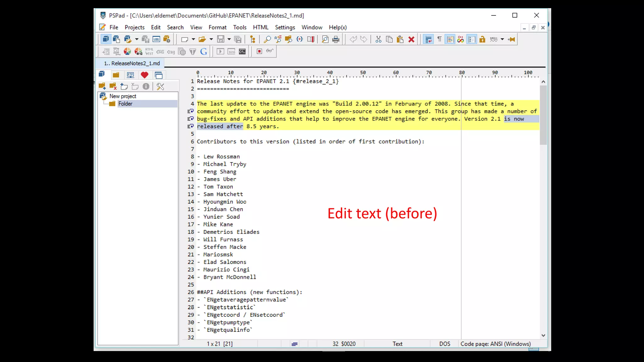The width and height of the screenshot is (644, 362).
Task: Click the Save floppy disk icon
Action: [220, 39]
